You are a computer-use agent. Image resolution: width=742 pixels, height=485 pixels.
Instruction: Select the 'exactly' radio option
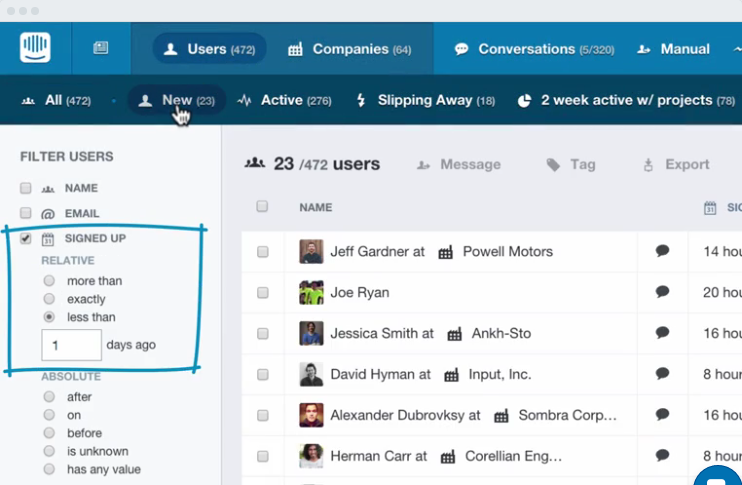(x=49, y=299)
